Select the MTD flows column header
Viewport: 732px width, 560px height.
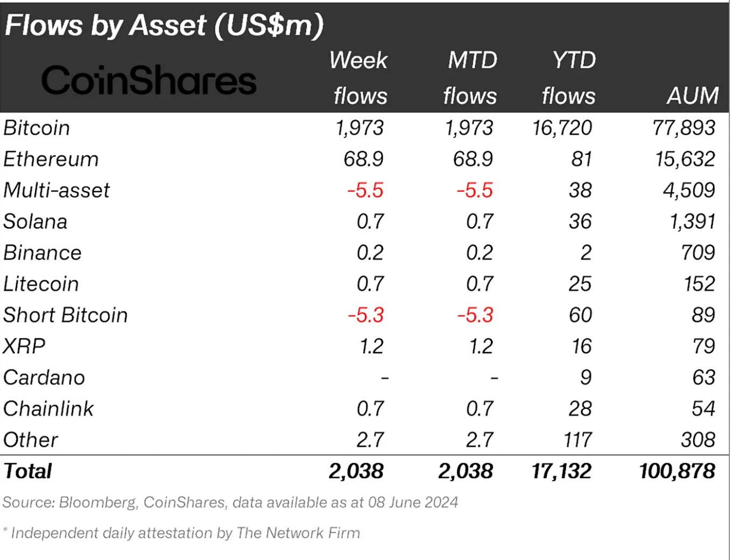471,78
